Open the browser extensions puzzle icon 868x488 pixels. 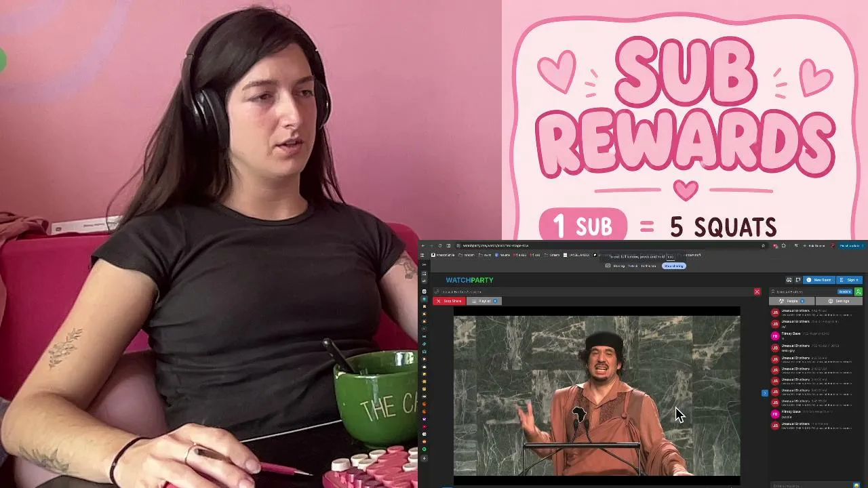coord(784,245)
